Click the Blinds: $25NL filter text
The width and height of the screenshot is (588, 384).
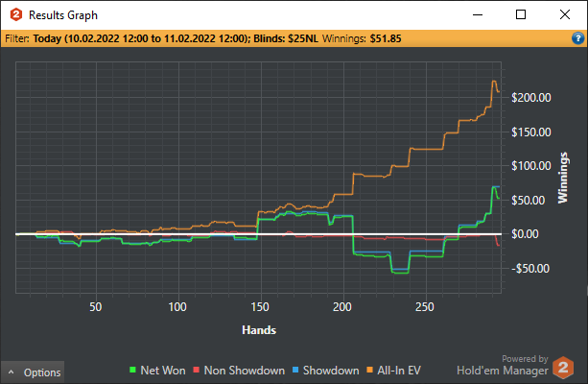tap(286, 38)
